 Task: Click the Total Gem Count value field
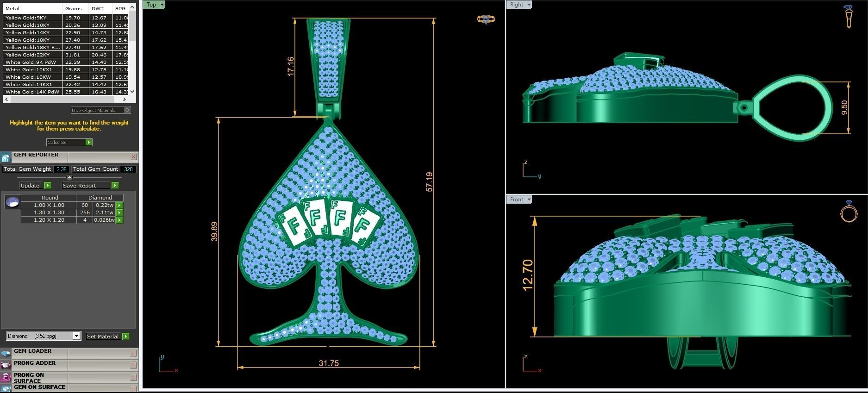coord(128,169)
